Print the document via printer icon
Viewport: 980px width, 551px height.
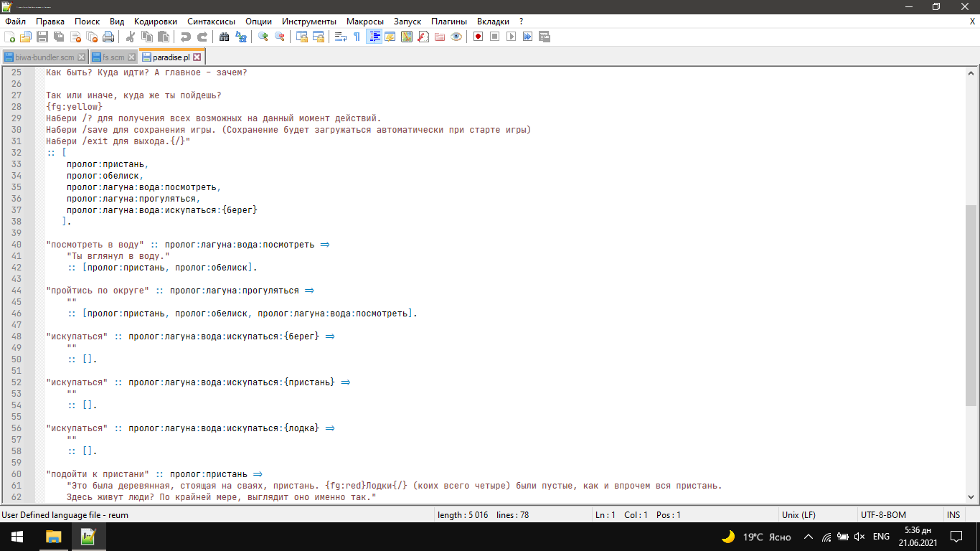click(108, 37)
